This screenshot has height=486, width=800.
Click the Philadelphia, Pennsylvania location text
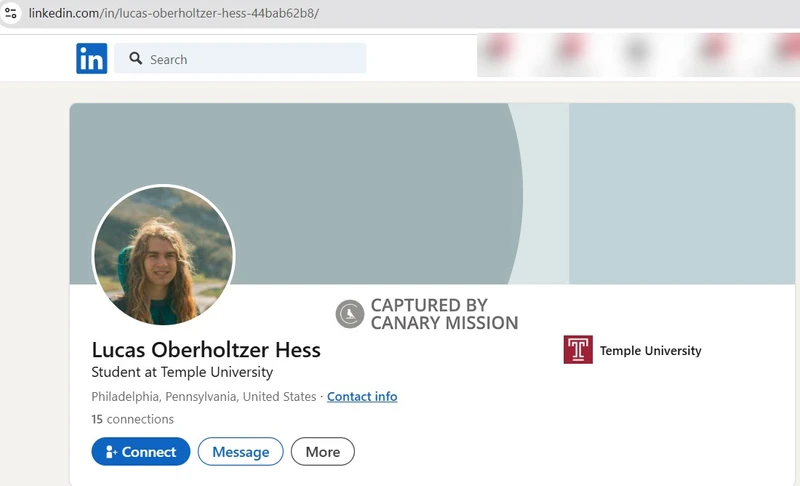204,396
